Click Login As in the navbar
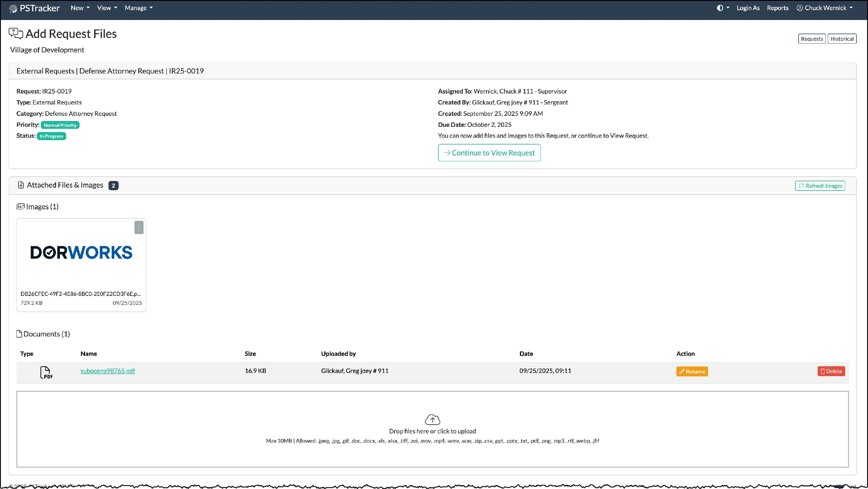This screenshot has width=868, height=489. click(748, 8)
